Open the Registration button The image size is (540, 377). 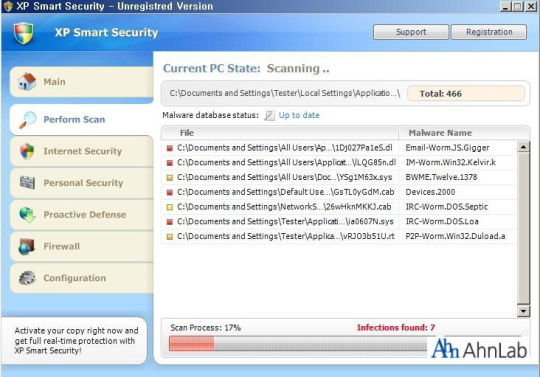(x=489, y=32)
